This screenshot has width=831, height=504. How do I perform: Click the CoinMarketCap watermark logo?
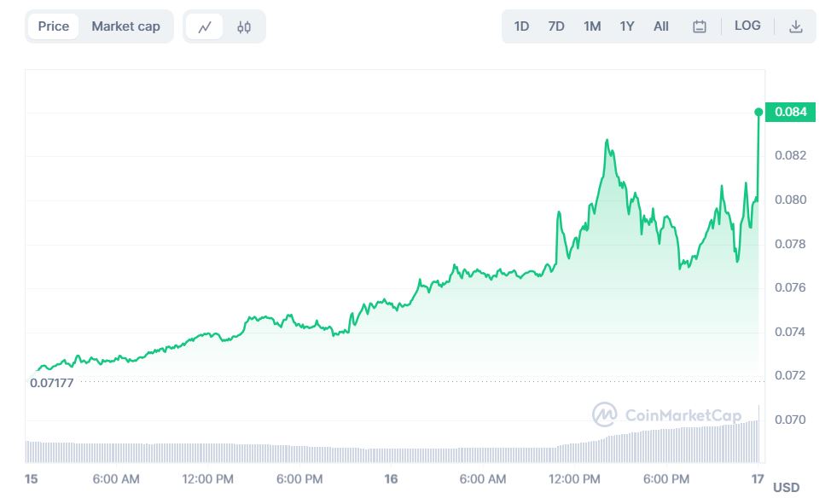click(667, 415)
